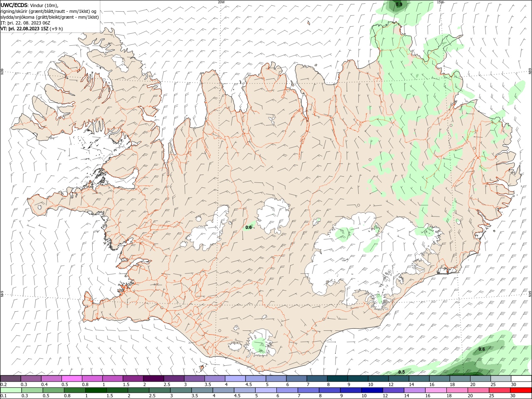Click the '0.1' label under the bottom legend row
The image size is (532, 399).
click(4, 396)
